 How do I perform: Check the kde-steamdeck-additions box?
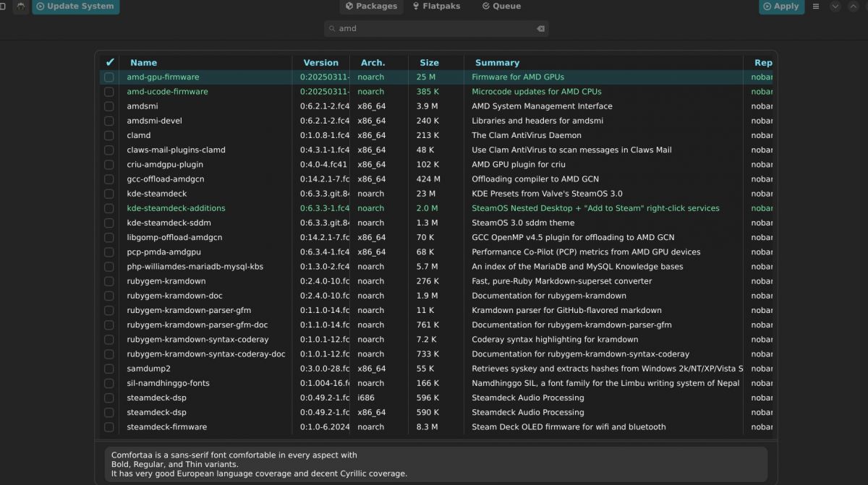109,208
